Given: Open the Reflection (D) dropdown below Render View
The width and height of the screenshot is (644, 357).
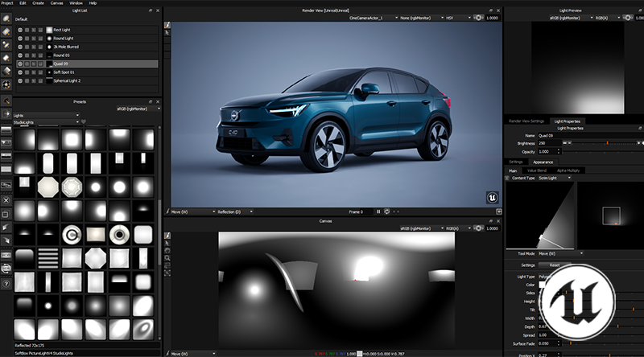Looking at the screenshot, I should pyautogui.click(x=235, y=211).
